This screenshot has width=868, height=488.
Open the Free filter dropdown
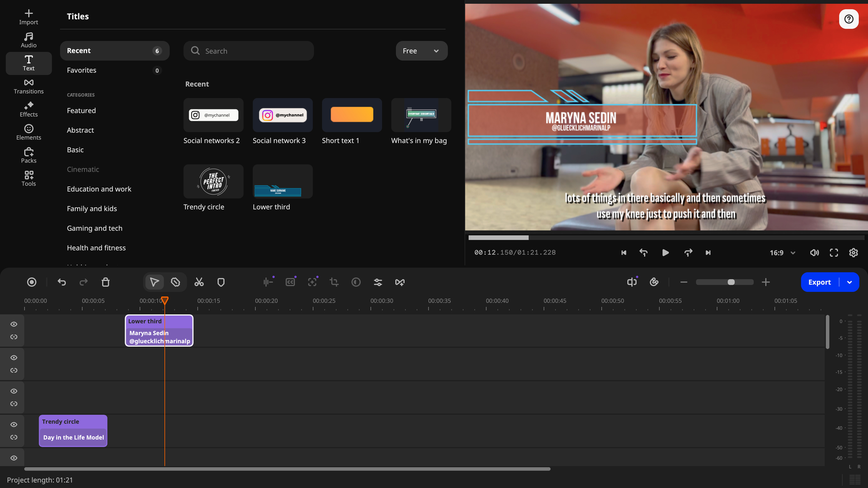[x=422, y=51]
